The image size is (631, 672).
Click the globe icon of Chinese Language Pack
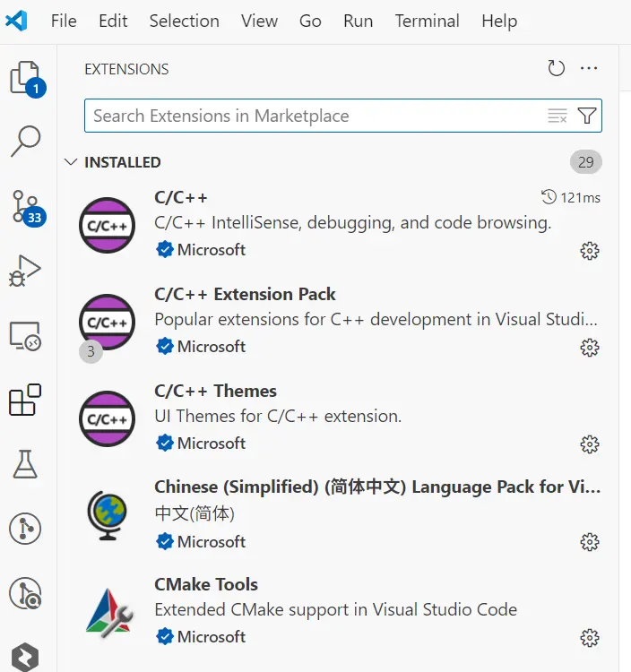point(108,515)
